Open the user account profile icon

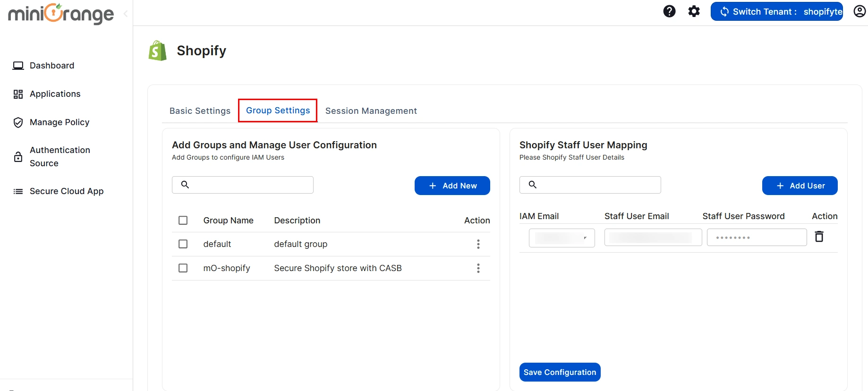(x=860, y=11)
